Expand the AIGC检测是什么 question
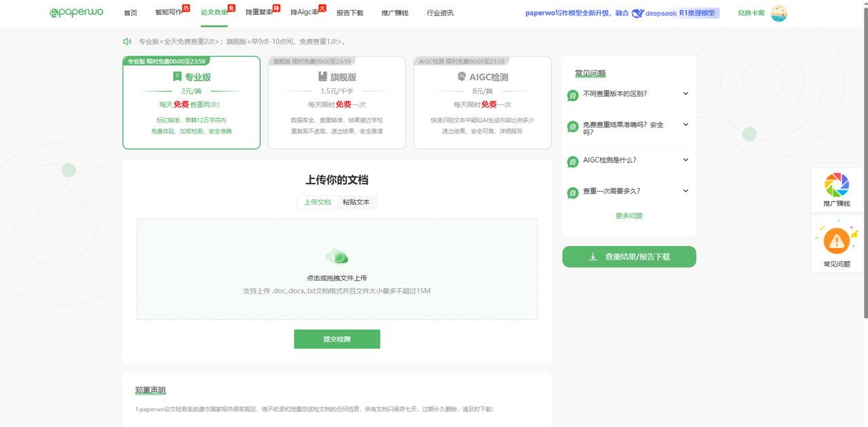Screen dimensions: 868x427 pos(686,160)
